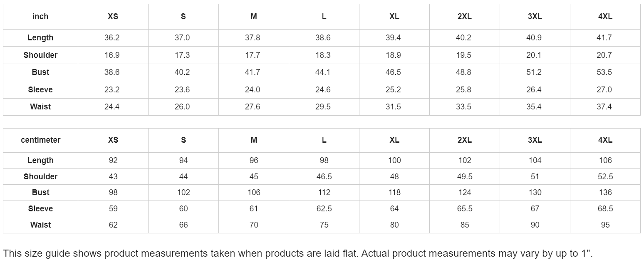
Task: Click the 'inch' table header cell
Action: [40, 17]
